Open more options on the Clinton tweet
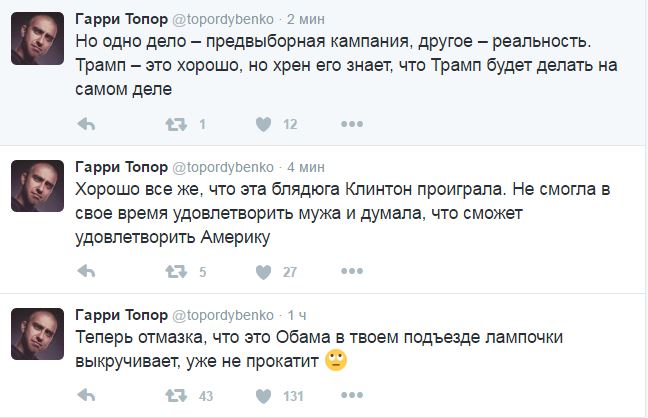This screenshot has width=648, height=418. (x=351, y=271)
